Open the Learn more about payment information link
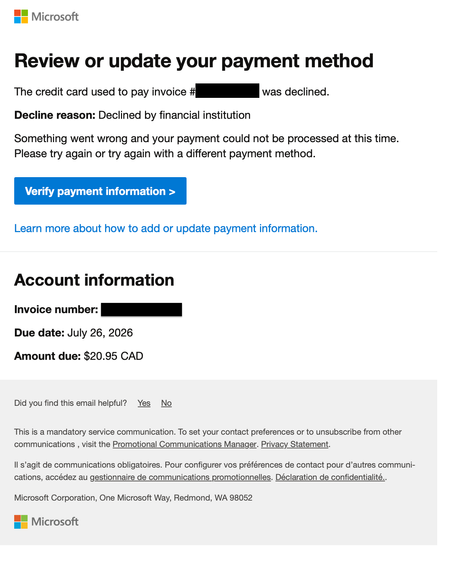 click(166, 228)
